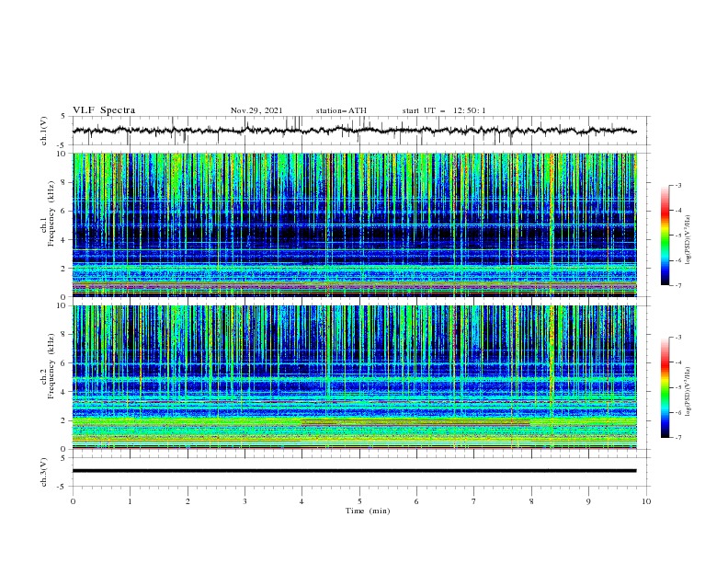The image size is (728, 563).
Task: Click the upper color scale bar
Action: point(665,236)
